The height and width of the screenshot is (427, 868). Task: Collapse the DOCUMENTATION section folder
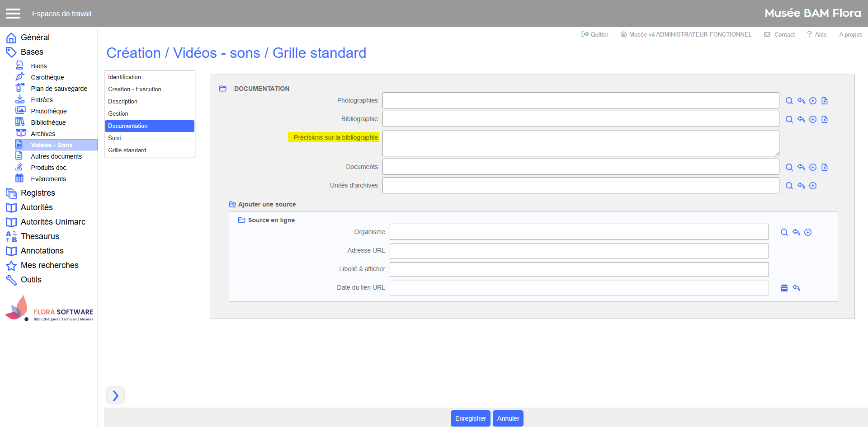click(223, 89)
